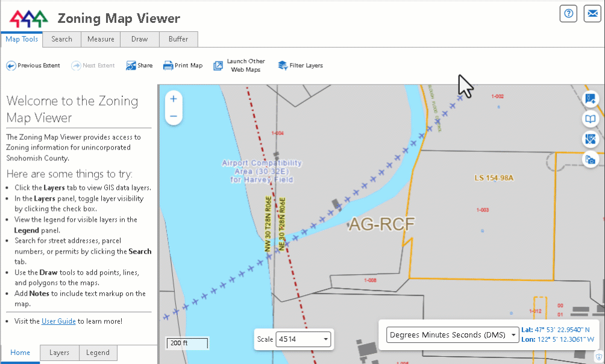Open Filter Layers tool

[x=301, y=66]
